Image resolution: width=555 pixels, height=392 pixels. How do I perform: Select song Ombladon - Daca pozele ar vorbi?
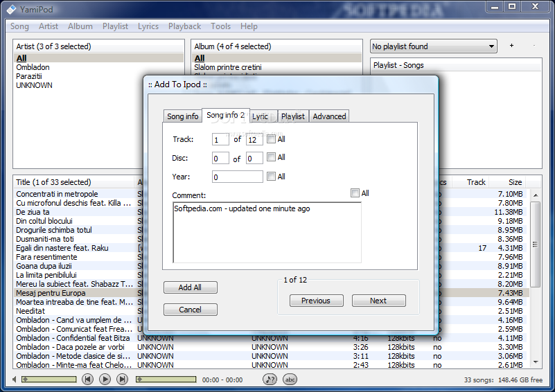(x=70, y=347)
